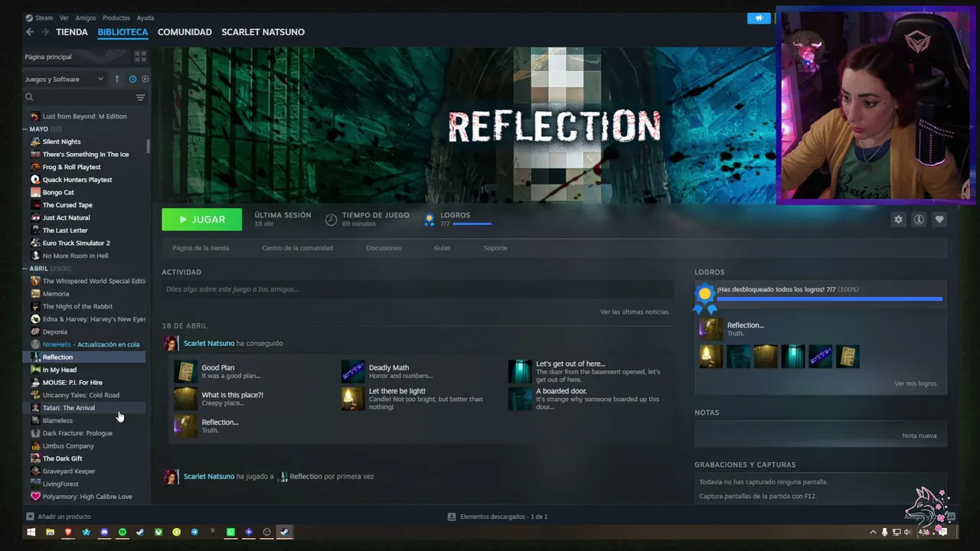Open Discord from the taskbar

coord(104,532)
